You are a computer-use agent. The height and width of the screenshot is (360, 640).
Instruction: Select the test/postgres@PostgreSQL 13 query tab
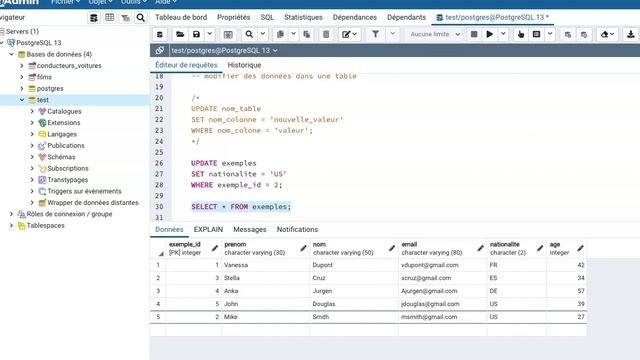tap(493, 17)
